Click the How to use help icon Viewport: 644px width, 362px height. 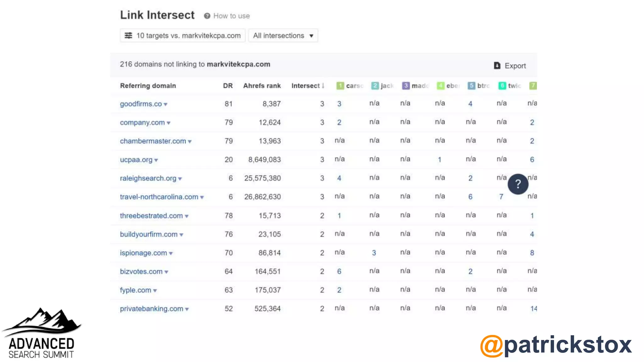coord(207,16)
